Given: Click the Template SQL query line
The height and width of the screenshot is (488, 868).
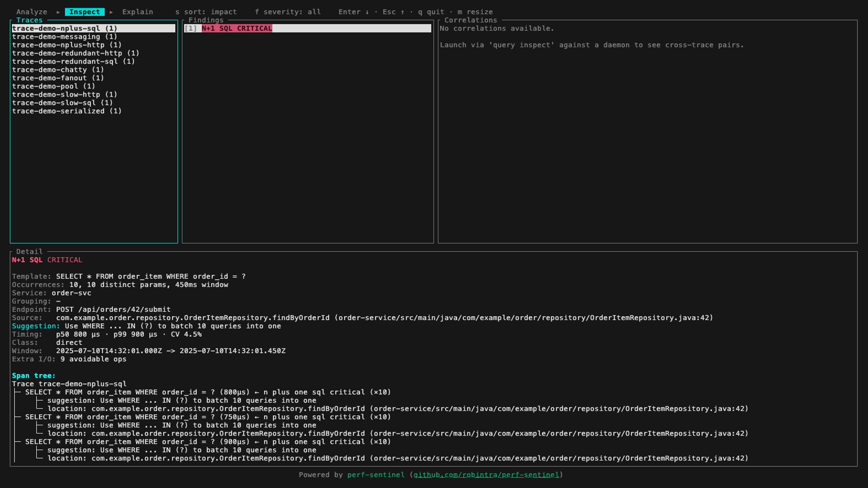Looking at the screenshot, I should (129, 277).
